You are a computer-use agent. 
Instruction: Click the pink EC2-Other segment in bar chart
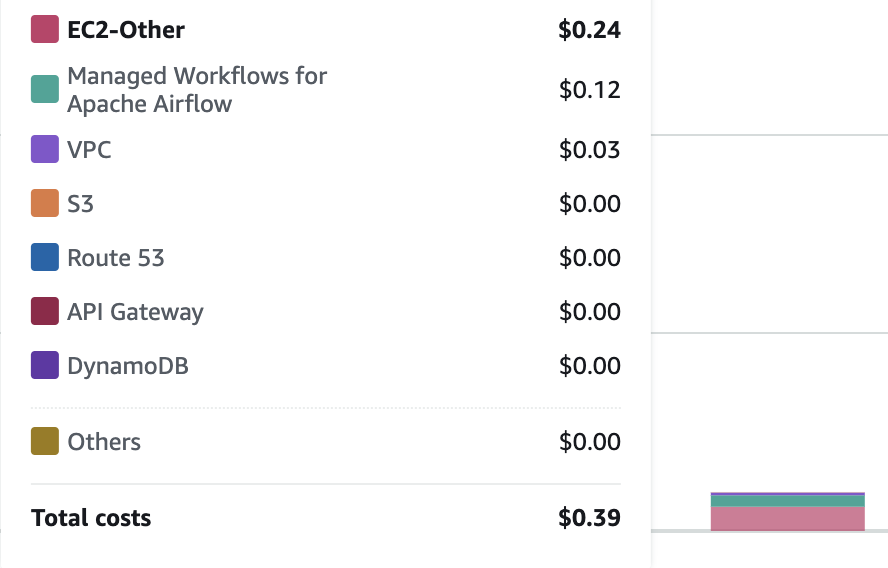tap(787, 519)
